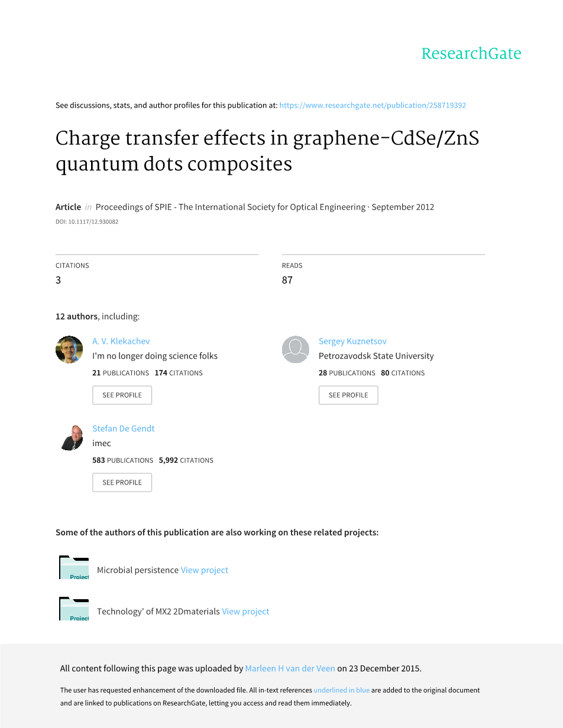Viewport: 563px width, 728px height.
Task: Click See Profile under Stefan De Gendt
Action: pos(122,482)
